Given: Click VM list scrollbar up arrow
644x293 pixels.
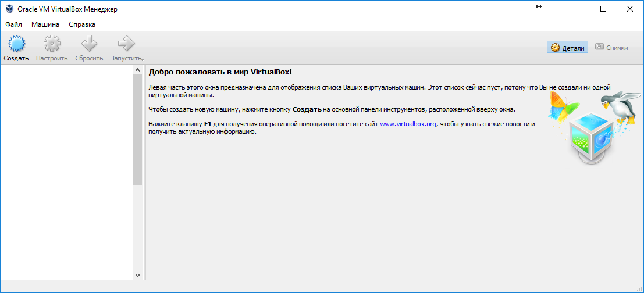Looking at the screenshot, I should [138, 70].
